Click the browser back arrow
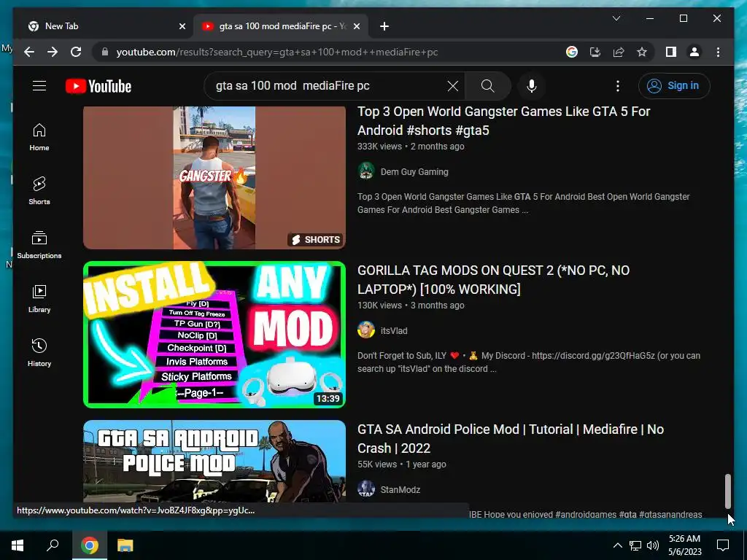Screen dimensions: 747x560 click(x=29, y=52)
